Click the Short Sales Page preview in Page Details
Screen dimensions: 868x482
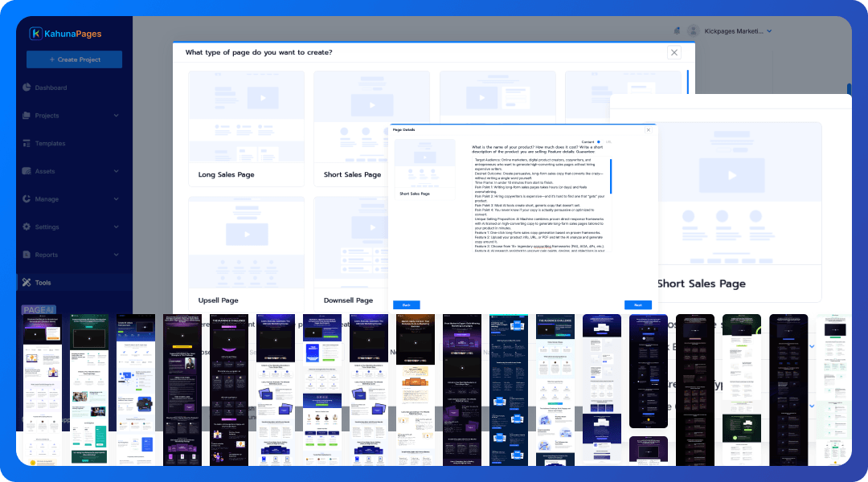tap(424, 169)
